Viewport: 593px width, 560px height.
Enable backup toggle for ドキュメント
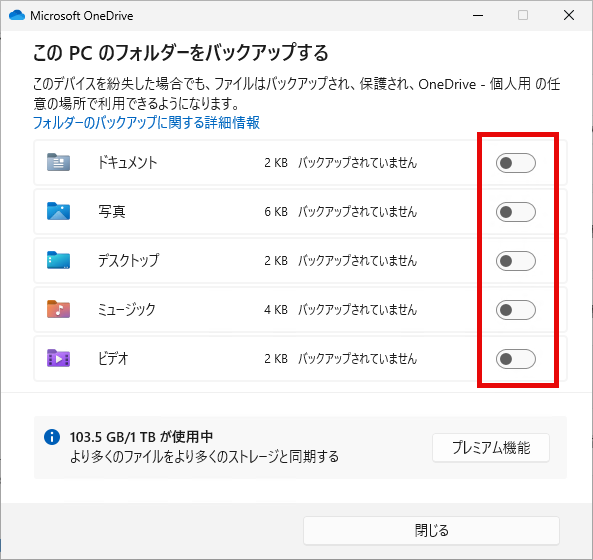[x=515, y=163]
